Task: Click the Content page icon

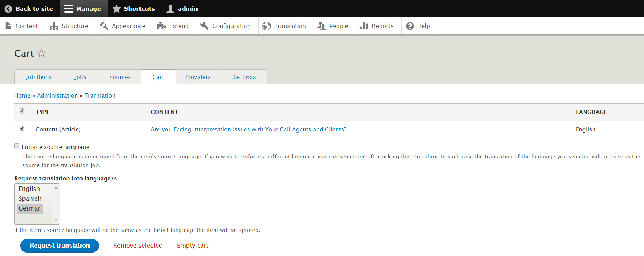Action: pos(8,26)
